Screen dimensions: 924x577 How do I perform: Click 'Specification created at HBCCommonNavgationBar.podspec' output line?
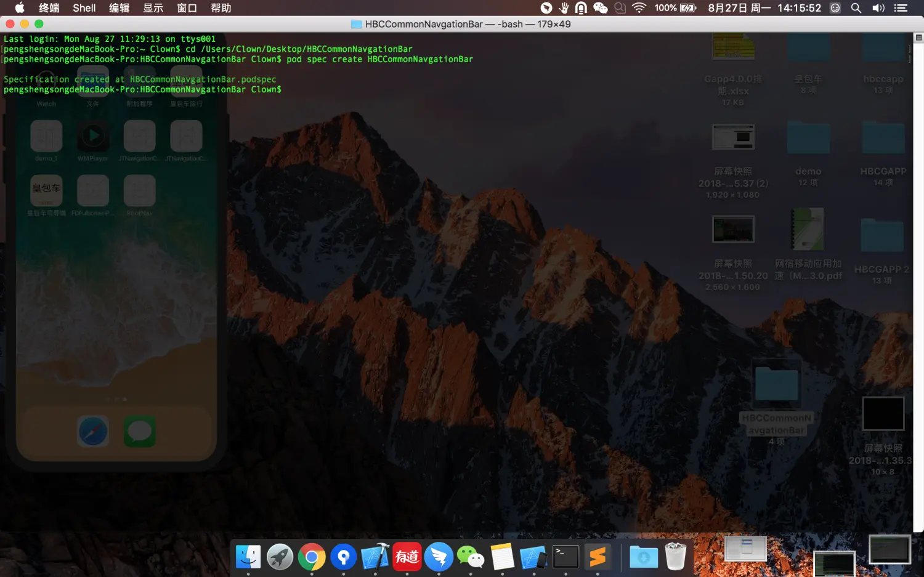pos(140,79)
